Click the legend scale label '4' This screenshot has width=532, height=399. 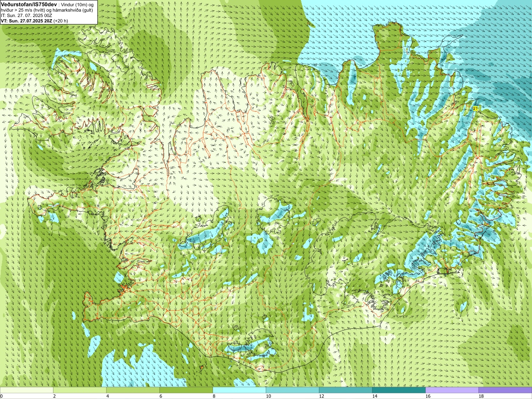pos(108,396)
